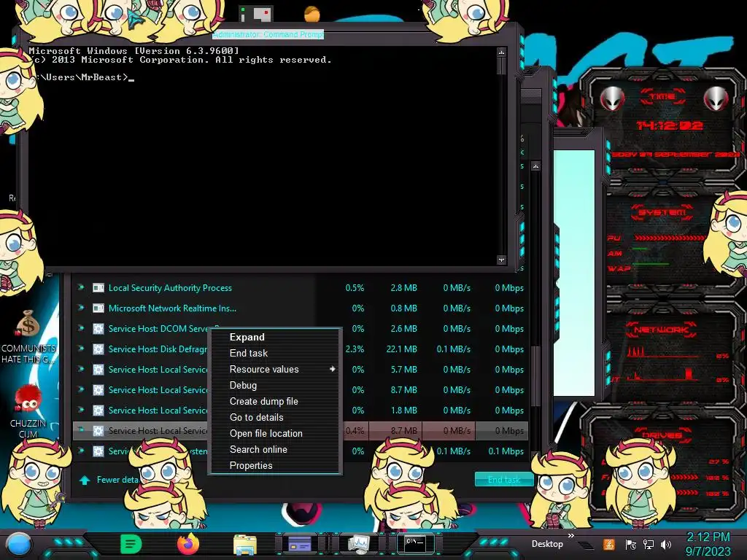This screenshot has width=747, height=560.
Task: Open network tray icon
Action: [x=649, y=545]
